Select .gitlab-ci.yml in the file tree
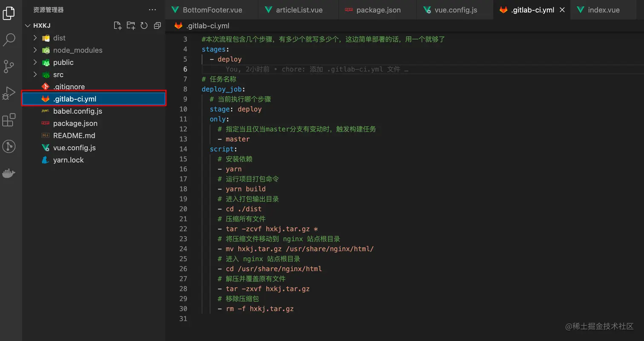The width and height of the screenshot is (644, 341). pyautogui.click(x=94, y=99)
